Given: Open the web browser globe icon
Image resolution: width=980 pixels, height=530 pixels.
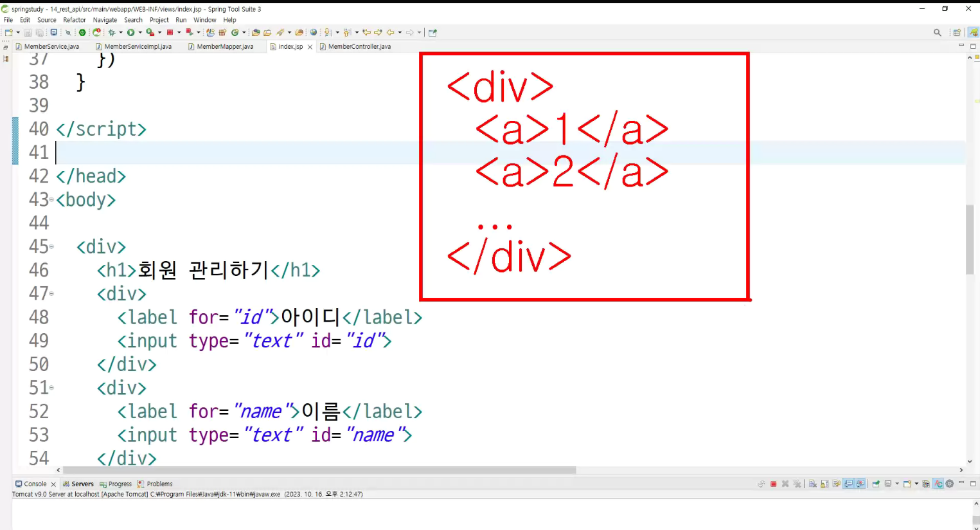Looking at the screenshot, I should click(x=314, y=32).
